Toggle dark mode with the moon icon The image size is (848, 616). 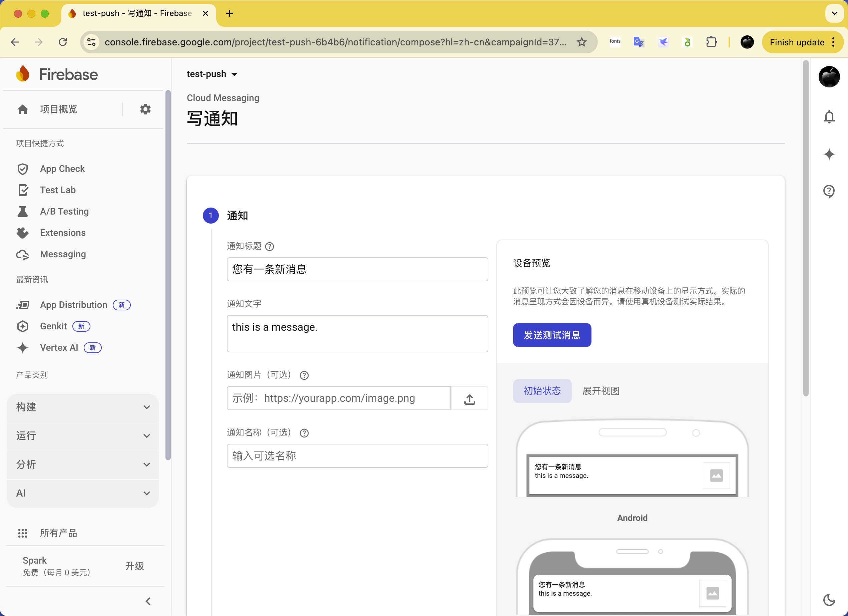tap(829, 600)
